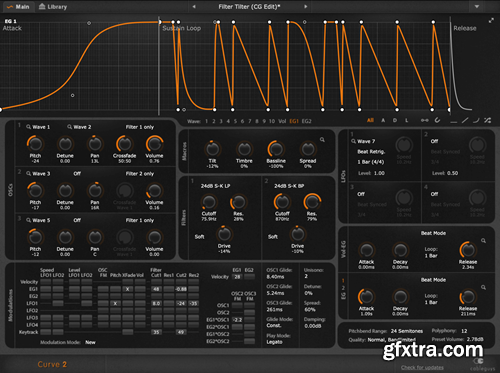The height and width of the screenshot is (373, 500).
Task: Toggle Beat Mode for the Vol EG
Action: click(433, 233)
